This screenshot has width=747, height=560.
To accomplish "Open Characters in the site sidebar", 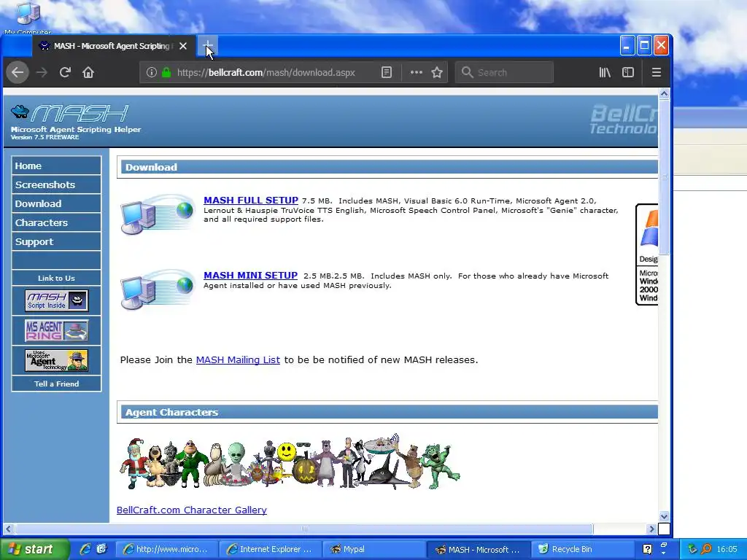I will (56, 223).
